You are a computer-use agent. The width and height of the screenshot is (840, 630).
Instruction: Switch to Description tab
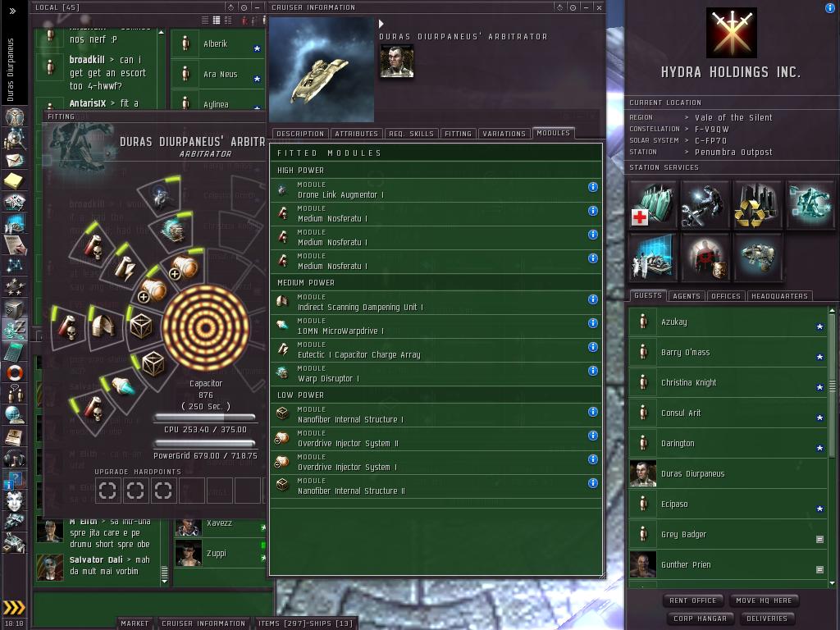point(300,134)
